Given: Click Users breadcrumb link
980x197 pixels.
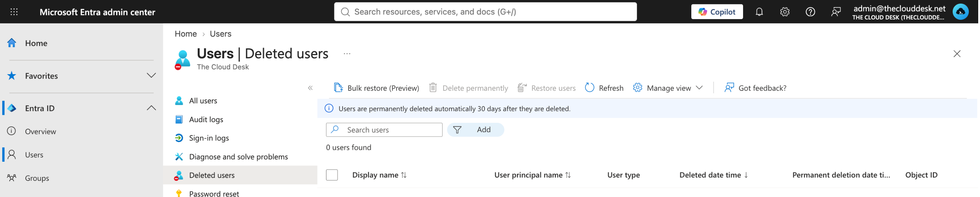Looking at the screenshot, I should click(221, 34).
